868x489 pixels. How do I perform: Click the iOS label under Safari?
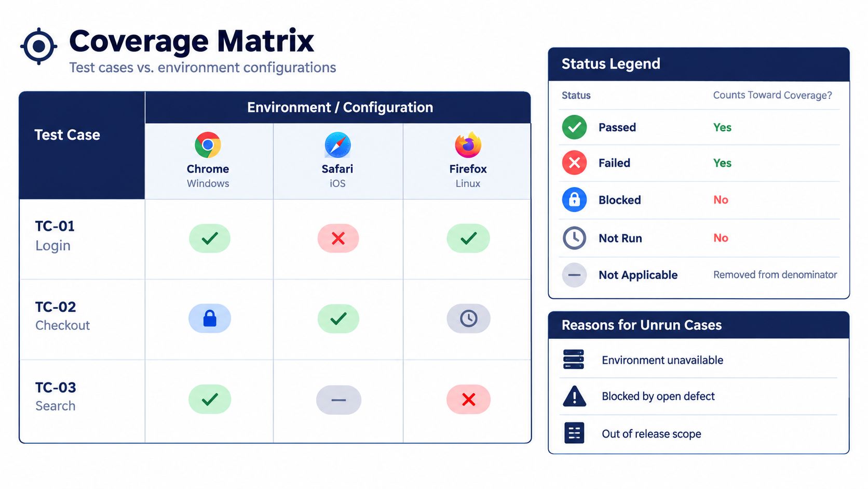[337, 183]
